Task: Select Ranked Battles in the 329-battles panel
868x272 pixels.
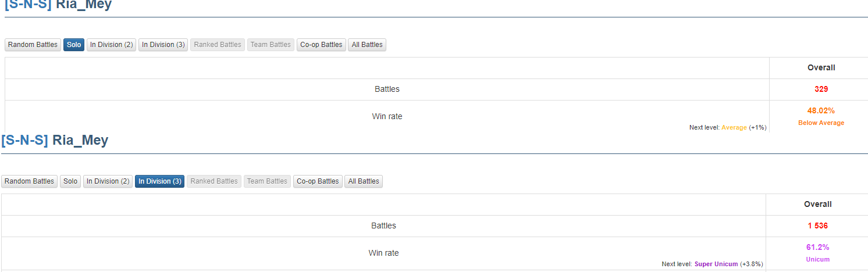Action: (218, 45)
